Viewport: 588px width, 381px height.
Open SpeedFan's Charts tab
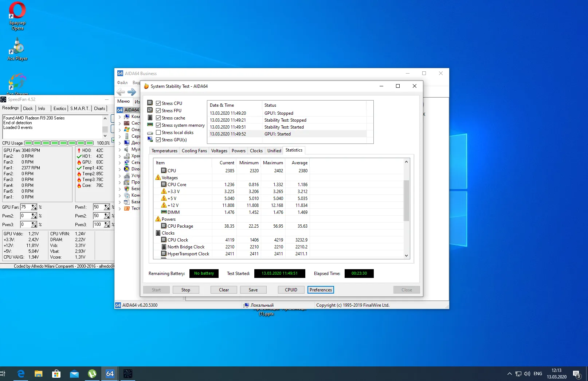(x=99, y=109)
